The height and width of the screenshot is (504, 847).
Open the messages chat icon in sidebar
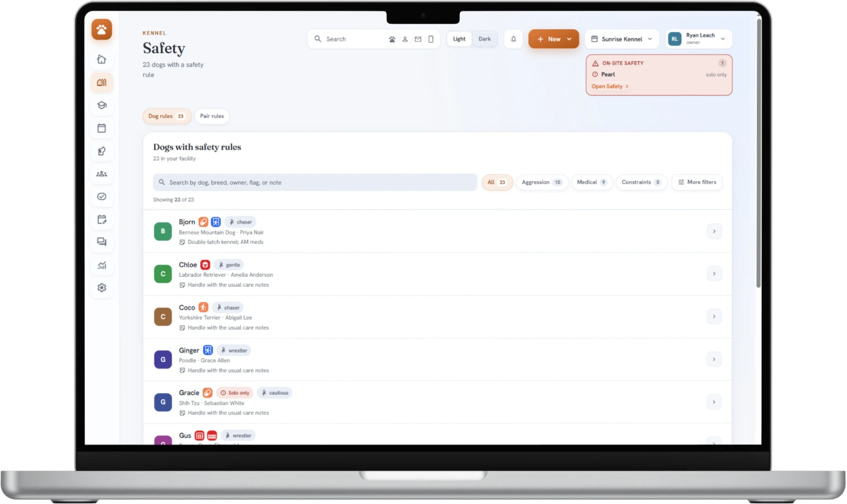[102, 242]
